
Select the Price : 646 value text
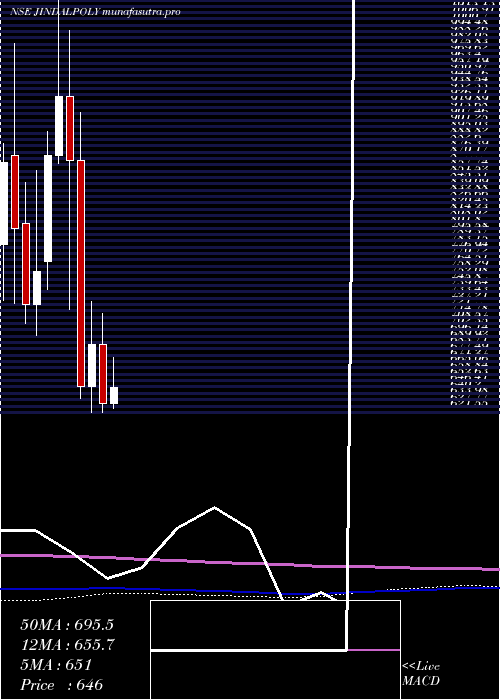(x=62, y=685)
